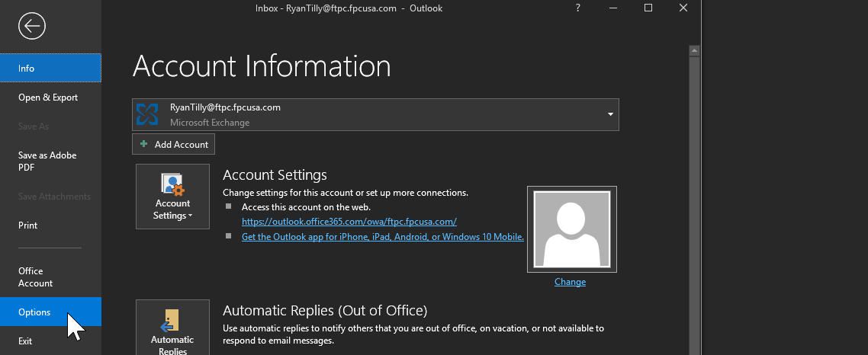Click the Account Settings heading text
Image resolution: width=868 pixels, height=355 pixels.
point(275,174)
